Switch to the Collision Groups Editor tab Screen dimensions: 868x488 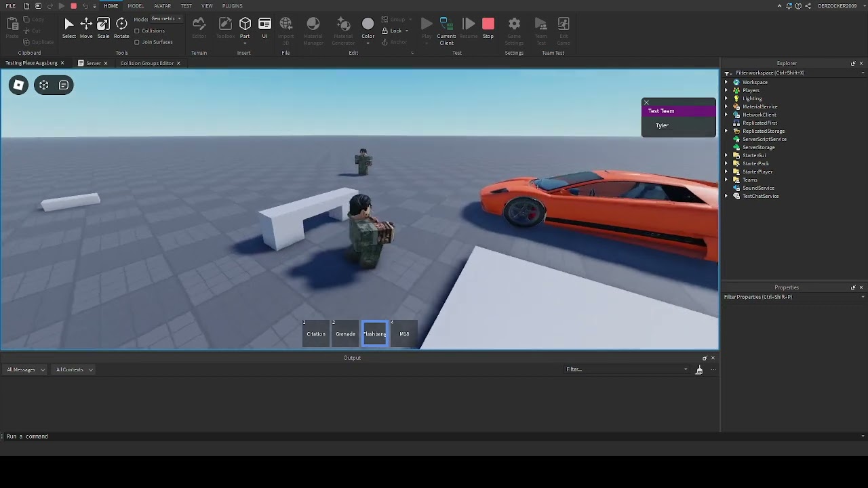point(147,63)
